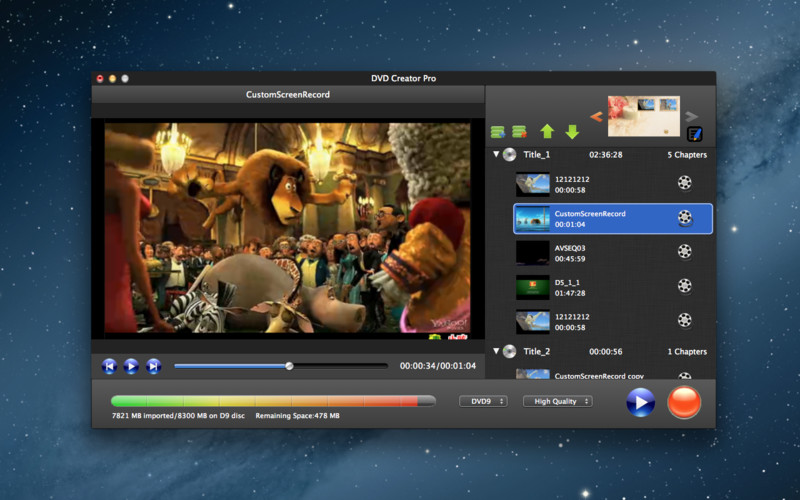Select the DVD menu template thumbnail
This screenshot has width=800, height=500.
pyautogui.click(x=644, y=116)
